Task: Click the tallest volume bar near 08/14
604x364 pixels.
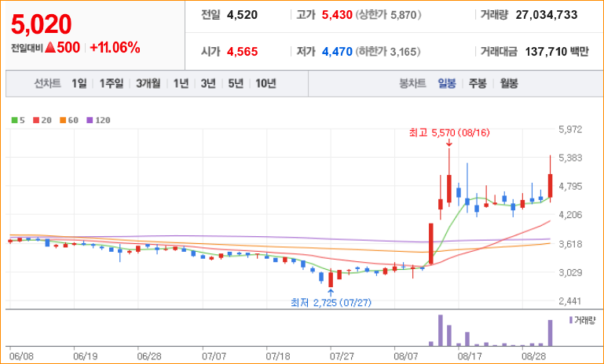Action: coord(441,330)
